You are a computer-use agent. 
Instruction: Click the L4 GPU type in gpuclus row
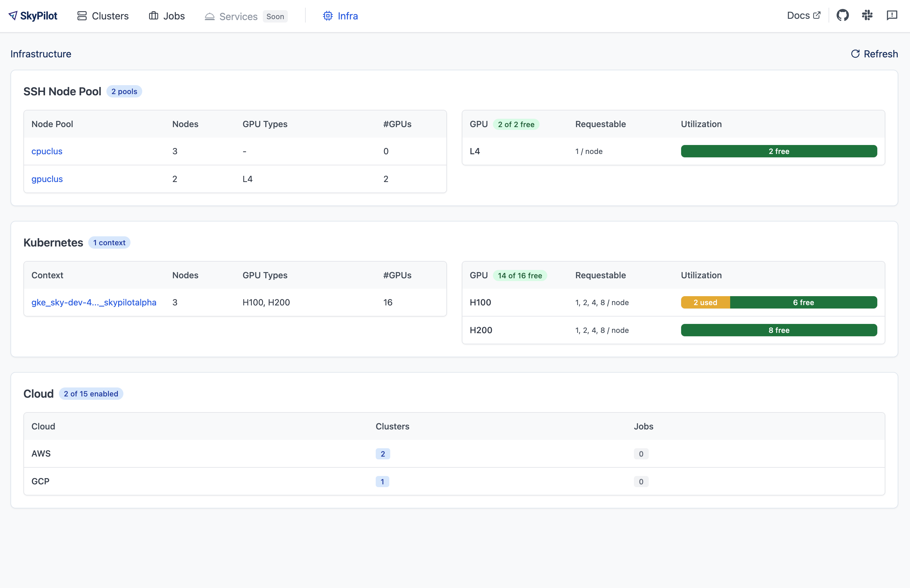click(248, 179)
